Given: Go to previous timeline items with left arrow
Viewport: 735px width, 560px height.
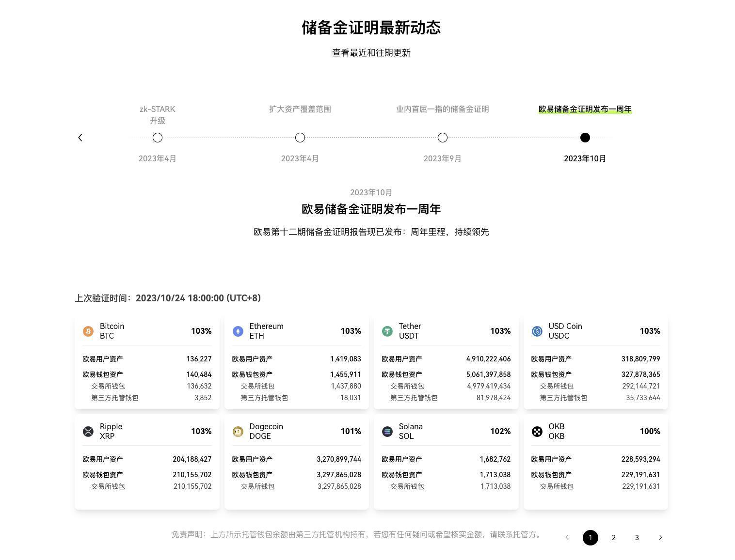Looking at the screenshot, I should (80, 138).
